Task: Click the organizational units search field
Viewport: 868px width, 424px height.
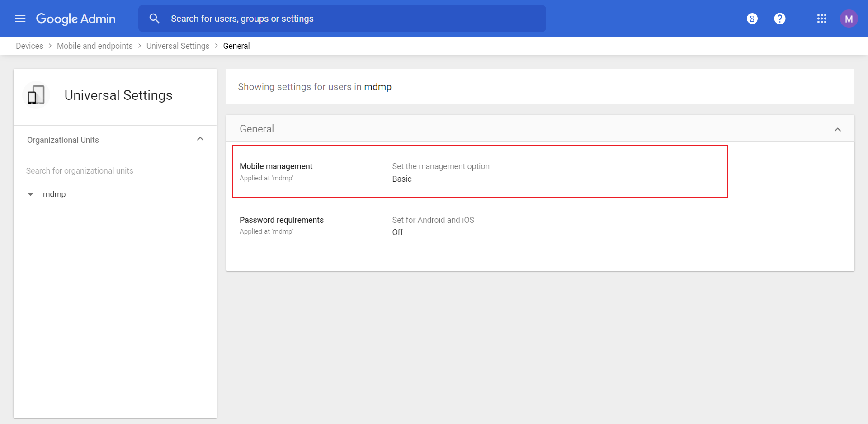Action: coord(114,171)
